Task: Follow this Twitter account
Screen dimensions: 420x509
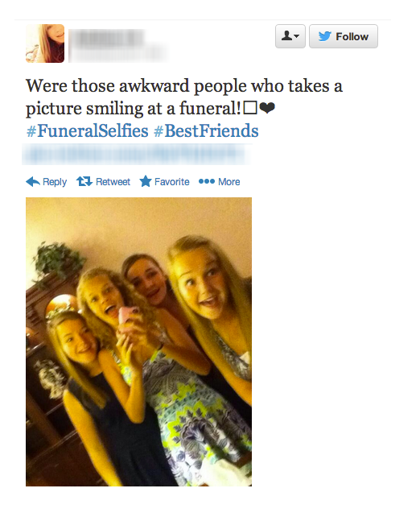Action: pyautogui.click(x=344, y=36)
